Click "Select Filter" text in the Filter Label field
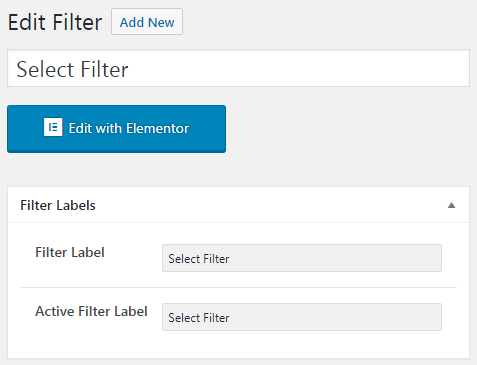This screenshot has height=365, width=477. 199,259
